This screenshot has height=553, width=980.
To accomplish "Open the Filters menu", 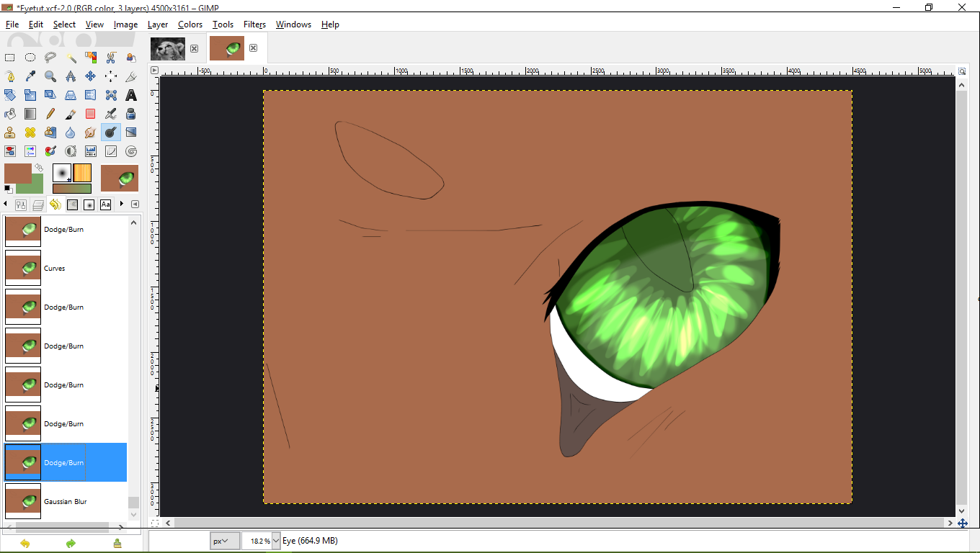I will [x=254, y=24].
